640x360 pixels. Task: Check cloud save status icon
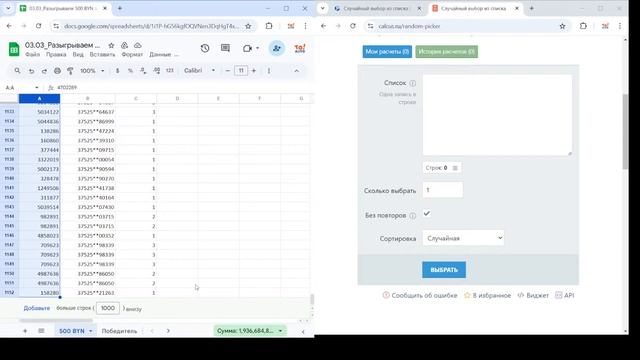click(x=138, y=45)
